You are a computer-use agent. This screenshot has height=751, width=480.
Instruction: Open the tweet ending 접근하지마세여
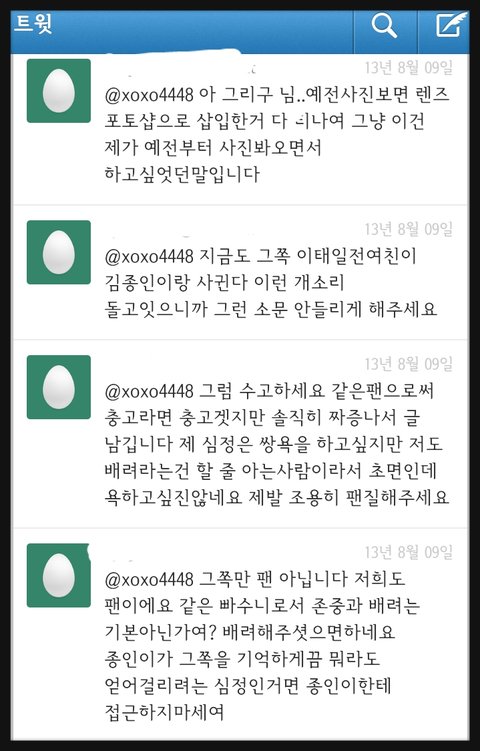(240, 634)
